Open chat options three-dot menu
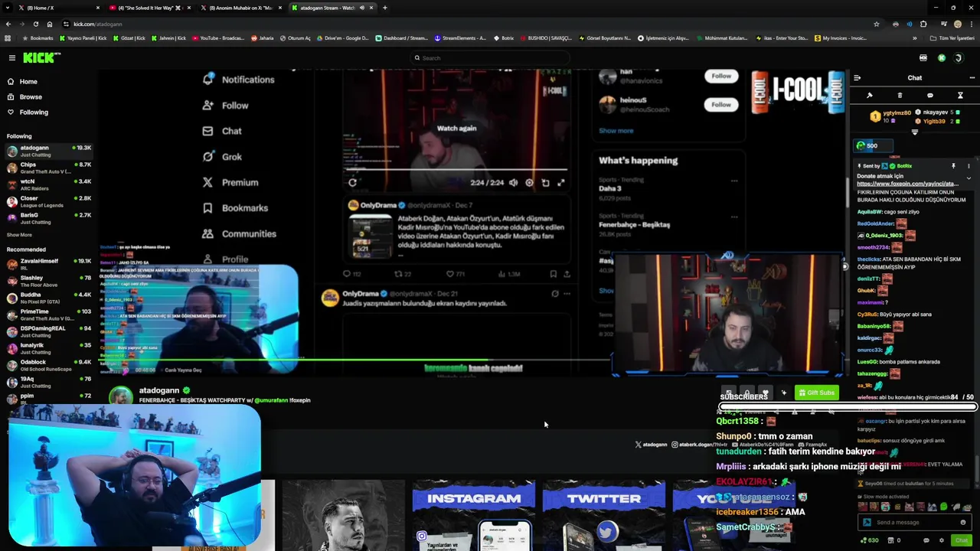This screenshot has height=551, width=980. (972, 77)
